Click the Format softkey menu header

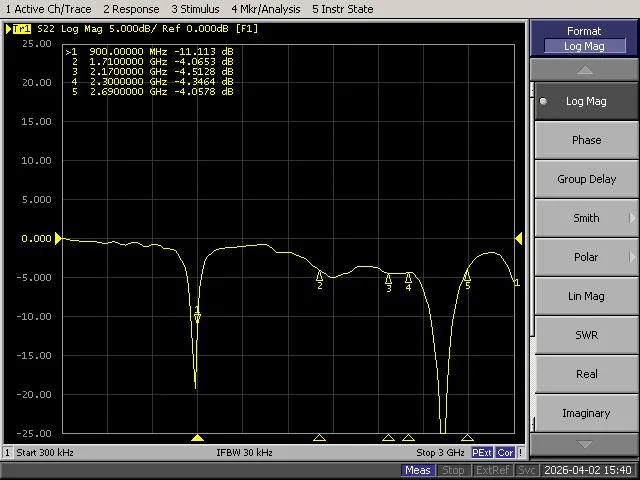pyautogui.click(x=584, y=38)
